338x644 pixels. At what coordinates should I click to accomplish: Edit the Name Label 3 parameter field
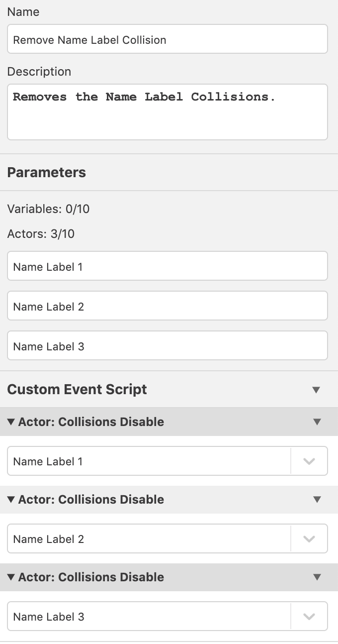(x=168, y=345)
